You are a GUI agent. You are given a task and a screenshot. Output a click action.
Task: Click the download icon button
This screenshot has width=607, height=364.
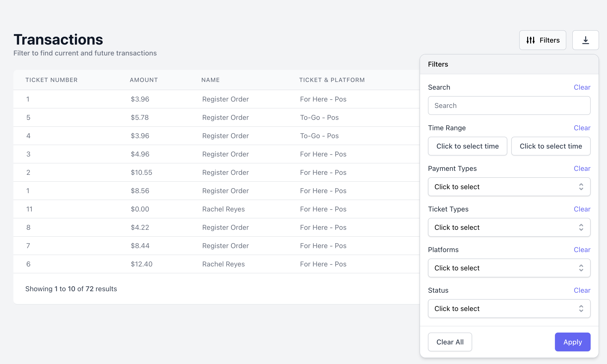pos(585,40)
